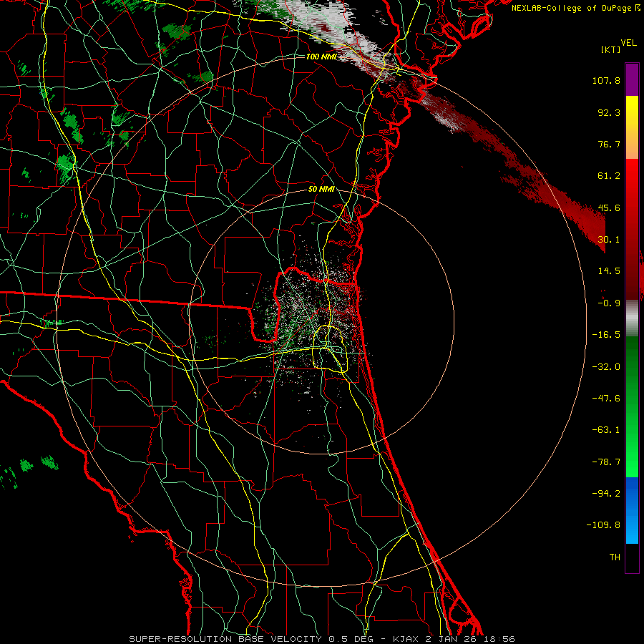Click the 30.1 legend value
The width and height of the screenshot is (644, 644).
pyautogui.click(x=609, y=240)
